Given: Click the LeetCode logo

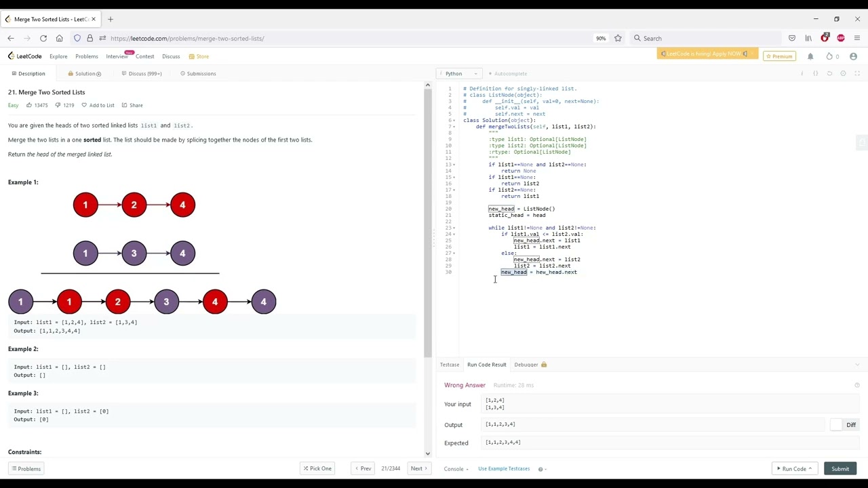Looking at the screenshot, I should click(25, 56).
